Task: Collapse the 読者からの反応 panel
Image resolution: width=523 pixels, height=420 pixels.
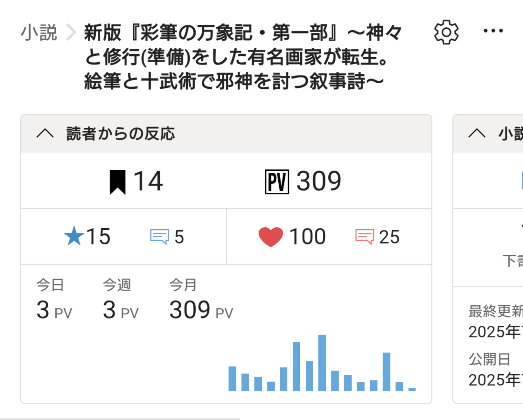Action: tap(45, 134)
